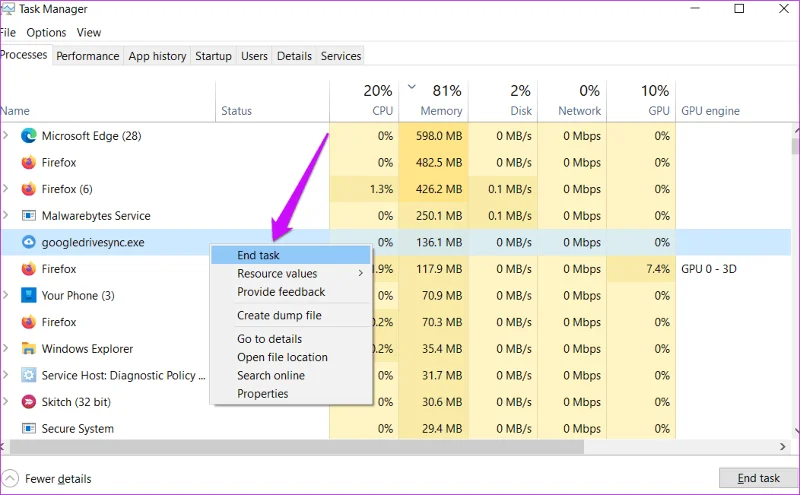
Task: Expand the Microsoft Edge (28) process group
Action: [6, 135]
